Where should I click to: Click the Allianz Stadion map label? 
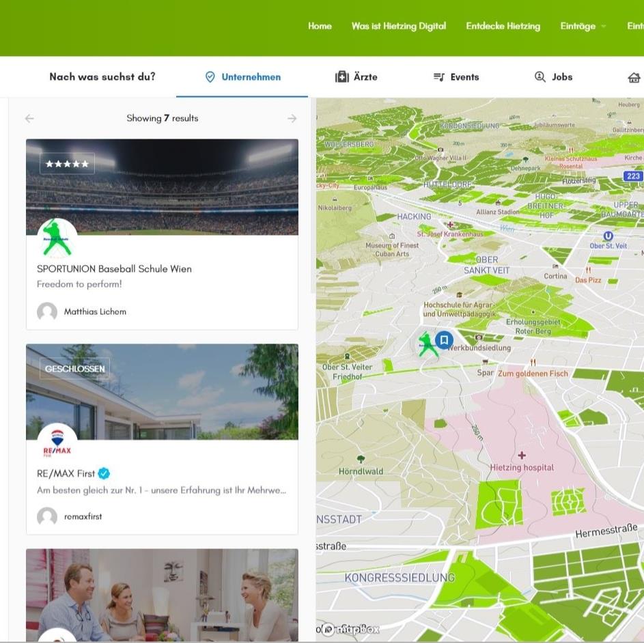pos(498,212)
